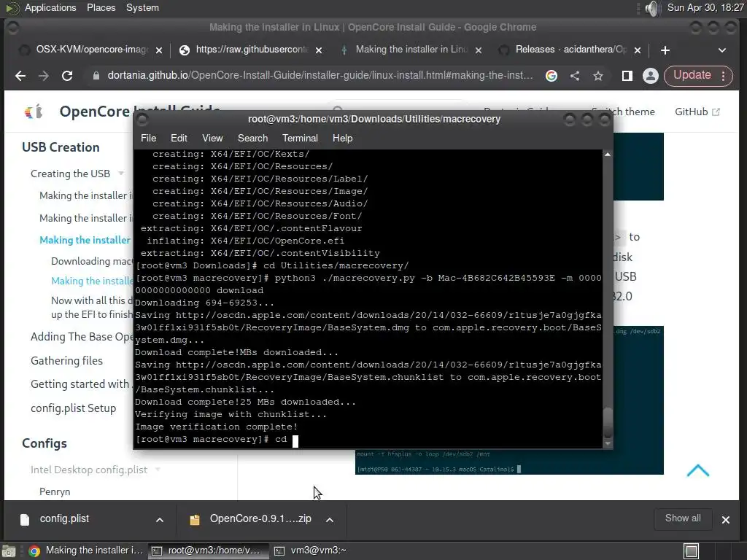This screenshot has width=747, height=560.
Task: Toggle Chrome side panel icon
Action: 627,76
